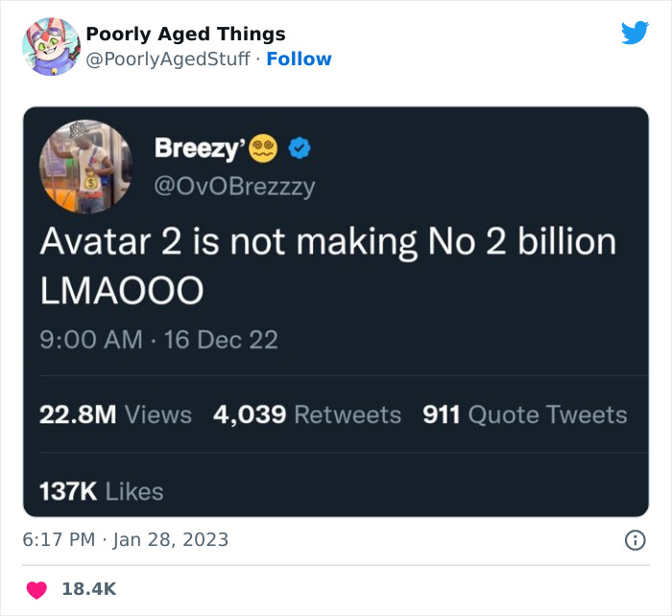This screenshot has height=616, width=672.
Task: Follow the PoorlyAgedStuff account
Action: pos(299,59)
